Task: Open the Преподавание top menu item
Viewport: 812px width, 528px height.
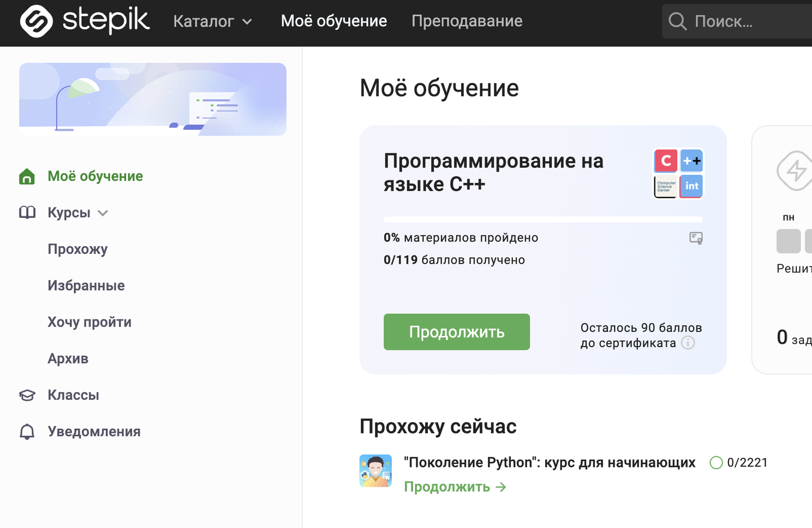Action: click(467, 21)
